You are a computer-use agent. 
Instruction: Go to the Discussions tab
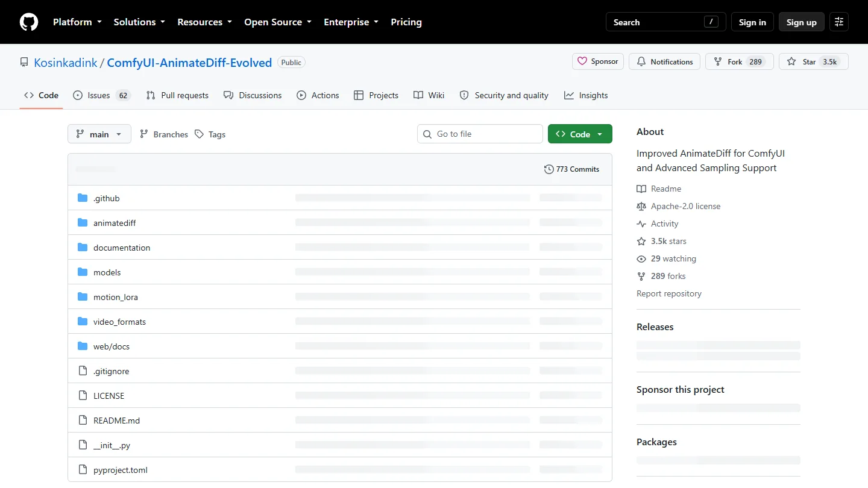[x=253, y=95]
